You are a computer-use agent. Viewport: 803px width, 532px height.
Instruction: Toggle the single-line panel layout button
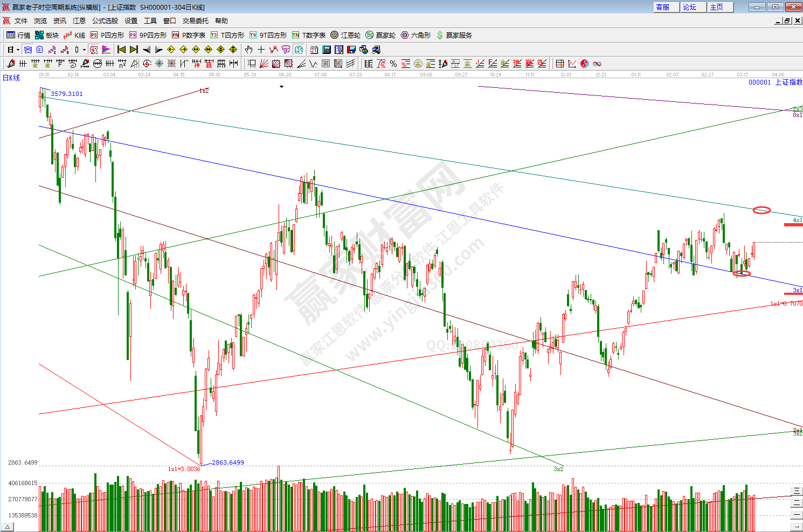[797, 515]
